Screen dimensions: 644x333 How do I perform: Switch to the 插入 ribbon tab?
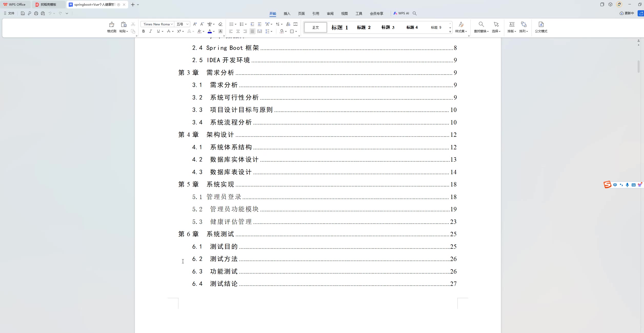coord(287,14)
